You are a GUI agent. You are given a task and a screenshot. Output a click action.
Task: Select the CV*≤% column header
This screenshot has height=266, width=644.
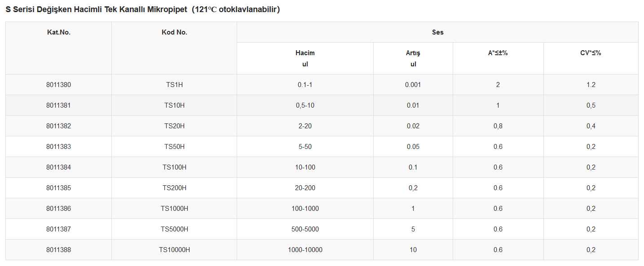[591, 58]
